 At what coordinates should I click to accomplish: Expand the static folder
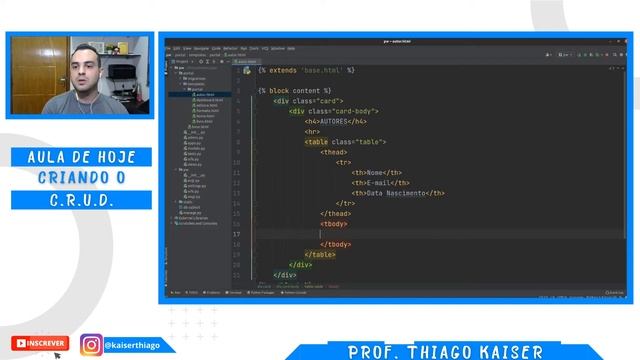(x=176, y=202)
